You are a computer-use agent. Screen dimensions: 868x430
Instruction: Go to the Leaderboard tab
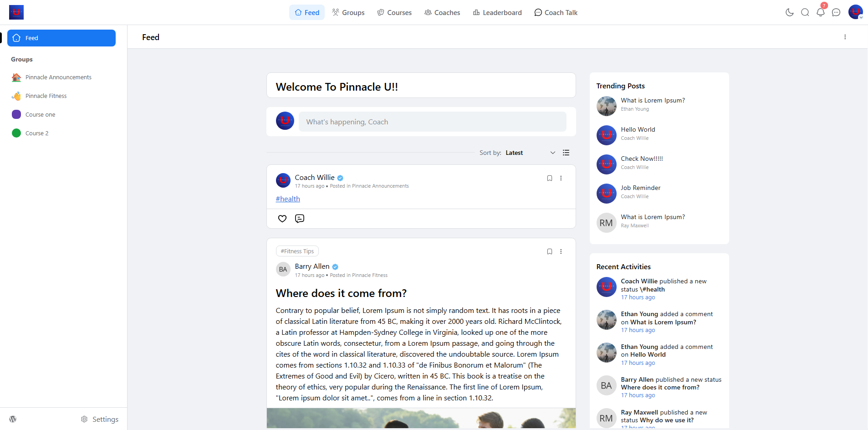[497, 12]
